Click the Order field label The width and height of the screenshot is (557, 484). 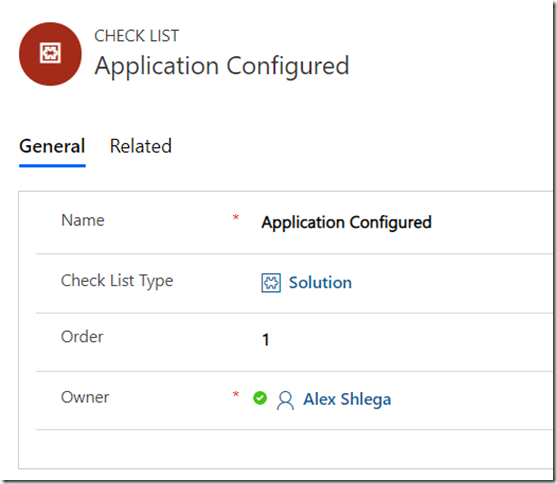(82, 337)
